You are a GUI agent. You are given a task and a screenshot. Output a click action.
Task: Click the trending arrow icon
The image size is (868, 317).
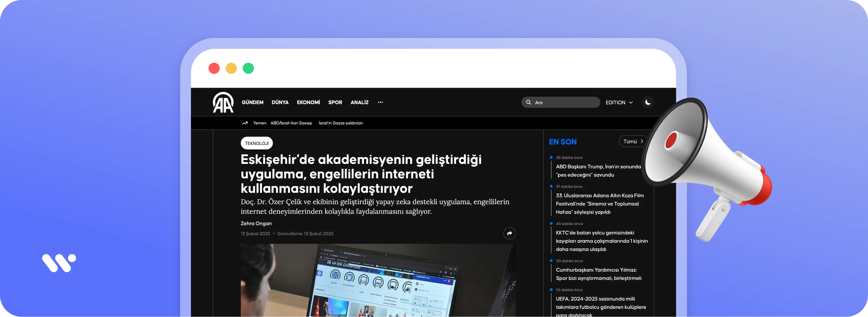(245, 123)
